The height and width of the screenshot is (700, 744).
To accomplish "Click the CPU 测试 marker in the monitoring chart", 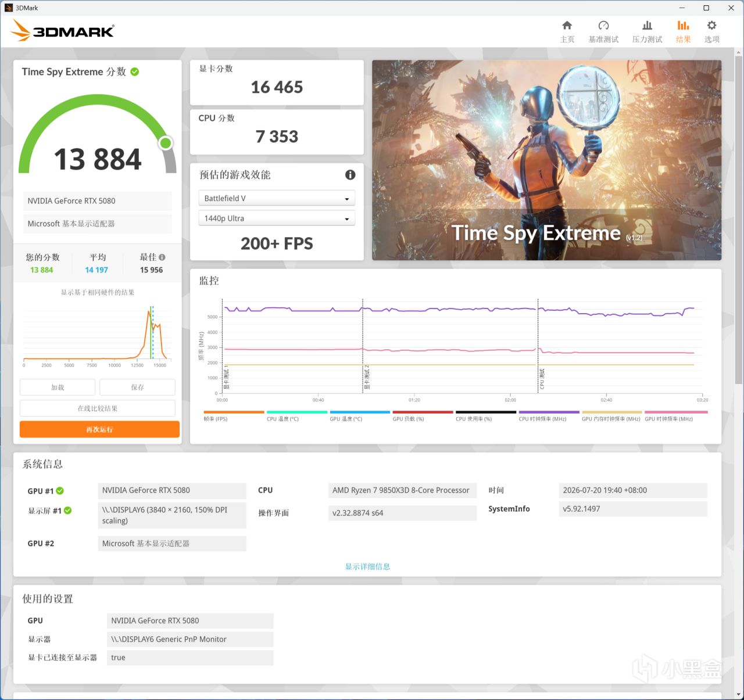I will point(542,378).
